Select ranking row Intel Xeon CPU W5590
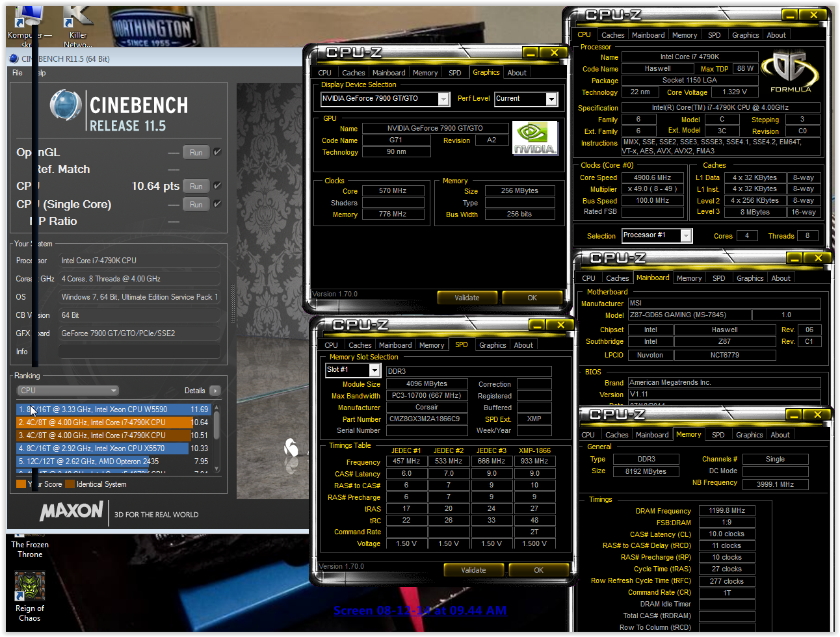 [113, 409]
